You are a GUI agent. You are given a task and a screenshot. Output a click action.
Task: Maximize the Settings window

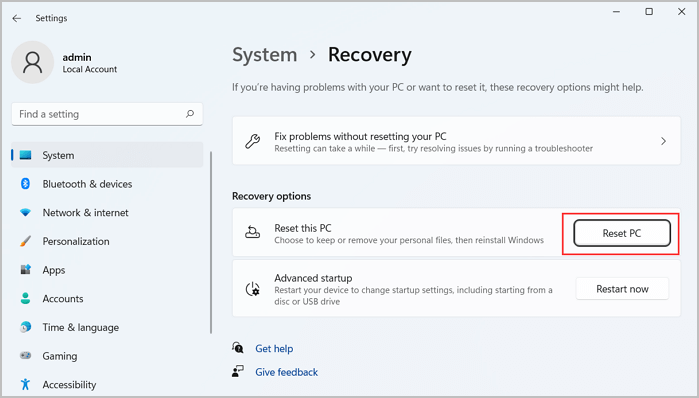[649, 12]
